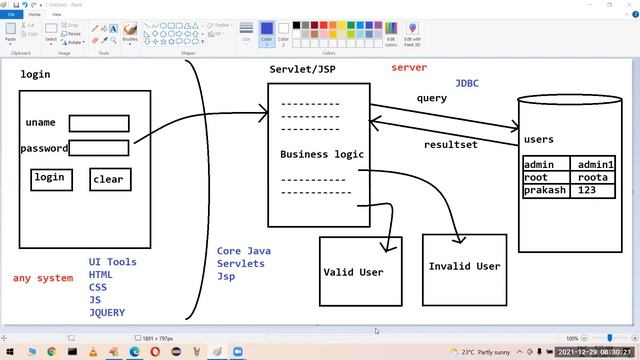
Task: Click the Cut scissors icon
Action: pyautogui.click(x=23, y=25)
